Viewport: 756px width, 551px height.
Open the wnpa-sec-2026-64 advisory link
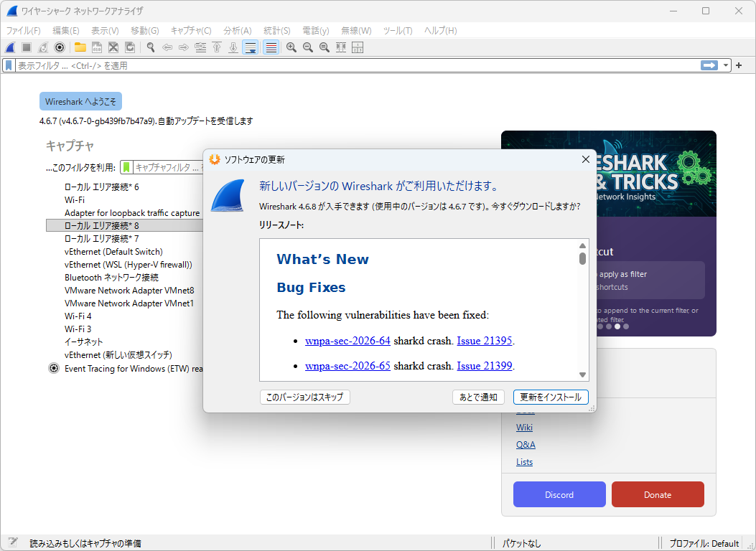[347, 341]
